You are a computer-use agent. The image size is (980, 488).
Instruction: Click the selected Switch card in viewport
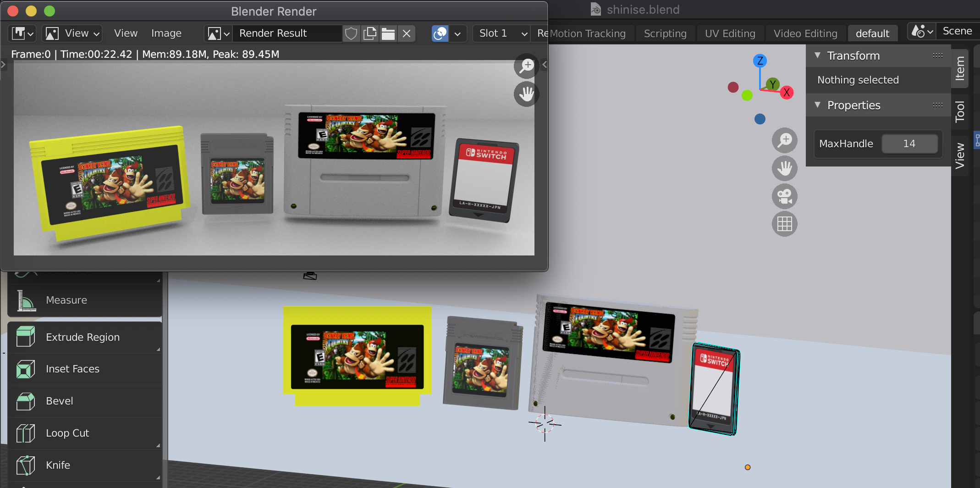(x=714, y=389)
